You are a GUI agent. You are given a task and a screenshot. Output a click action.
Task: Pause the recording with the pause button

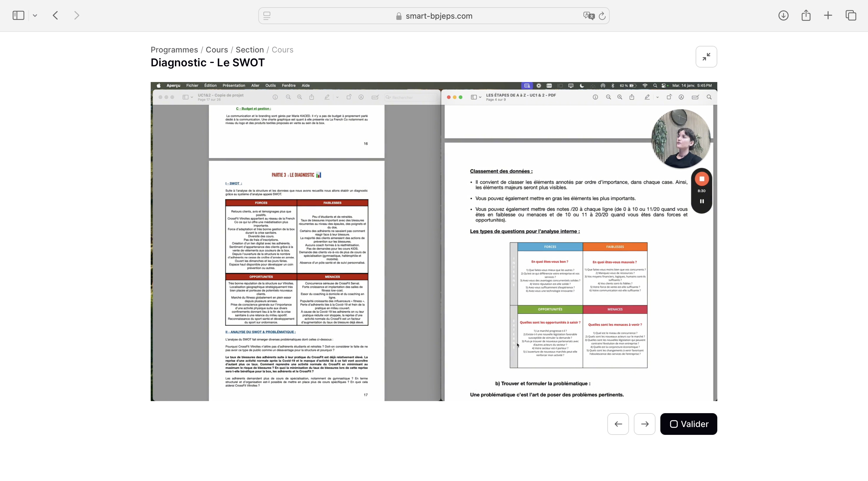click(x=702, y=201)
